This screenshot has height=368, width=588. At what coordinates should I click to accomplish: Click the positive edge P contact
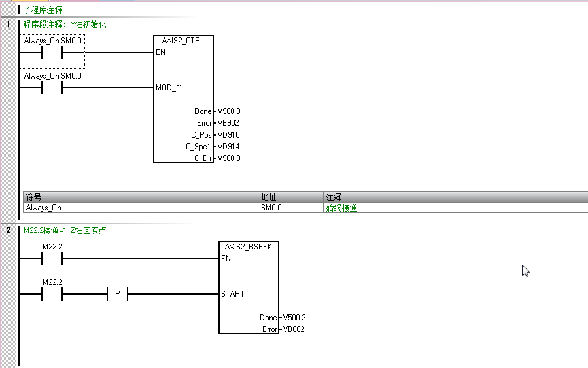point(117,295)
